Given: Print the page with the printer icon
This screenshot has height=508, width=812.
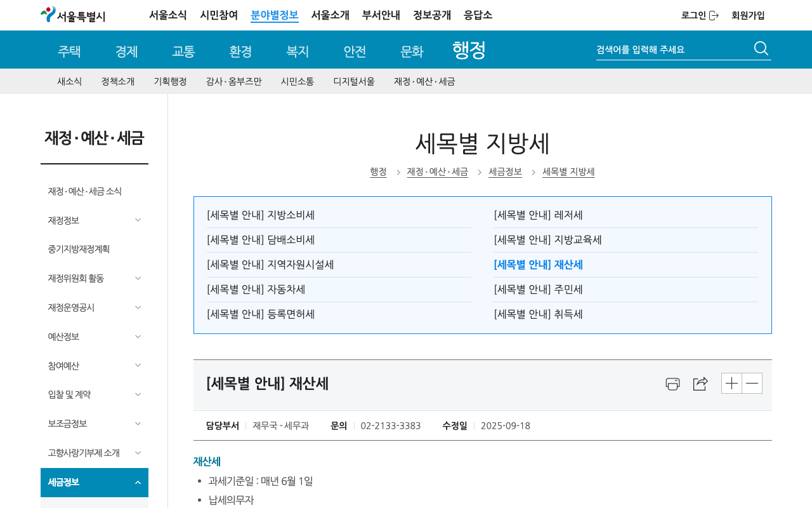Looking at the screenshot, I should coord(672,384).
